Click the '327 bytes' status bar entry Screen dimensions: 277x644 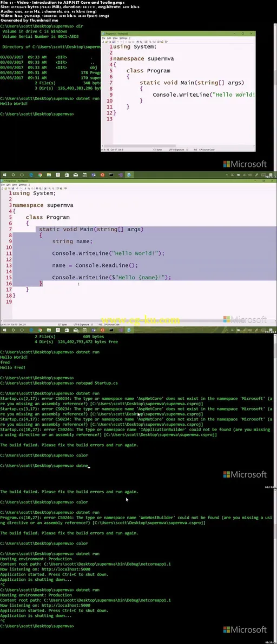pyautogui.click(x=62, y=325)
